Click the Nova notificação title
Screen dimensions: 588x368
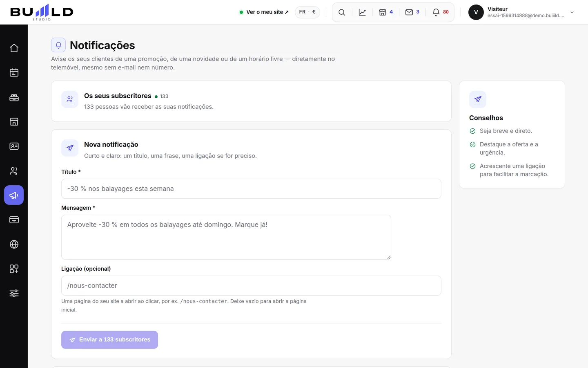[x=111, y=145]
